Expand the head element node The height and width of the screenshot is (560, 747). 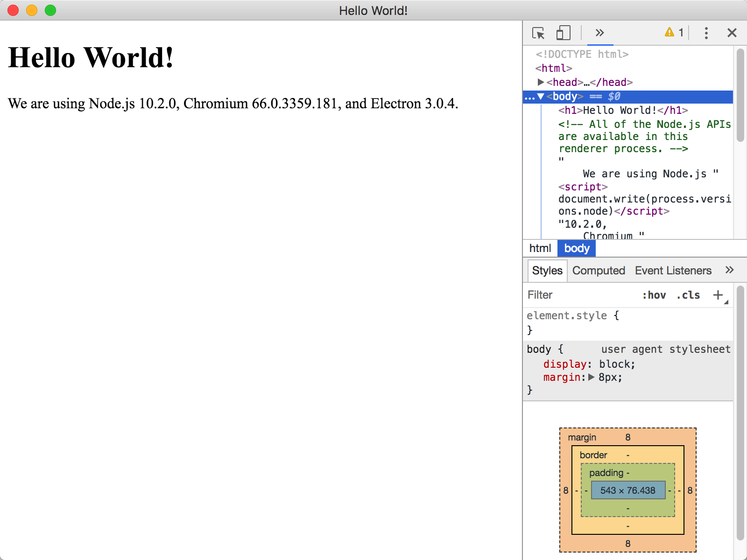point(541,82)
